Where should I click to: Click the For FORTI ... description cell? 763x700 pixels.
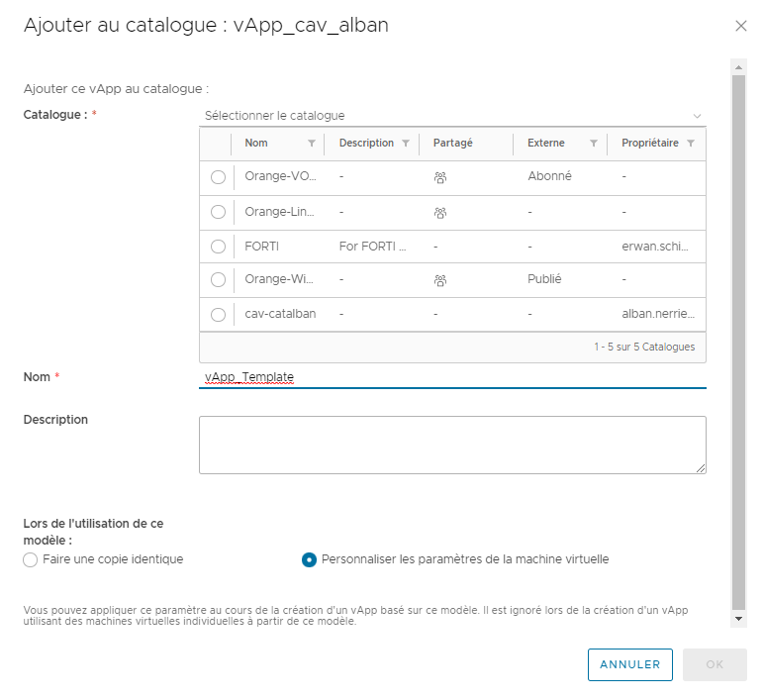[372, 247]
